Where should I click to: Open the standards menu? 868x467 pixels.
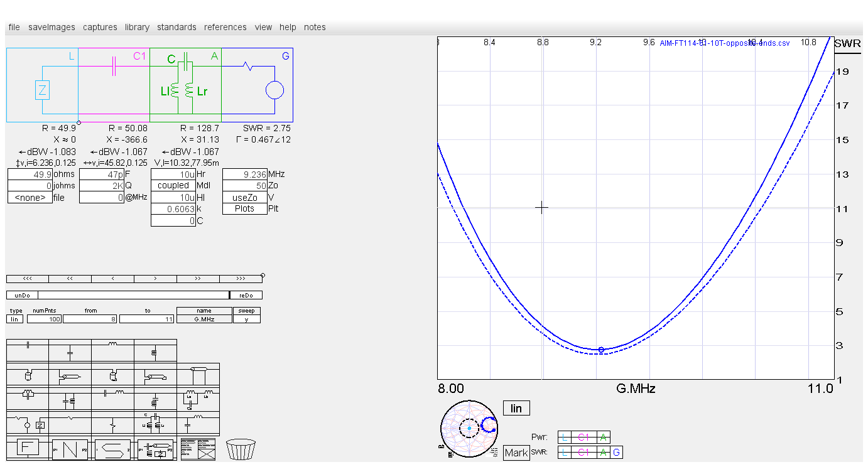pos(176,27)
